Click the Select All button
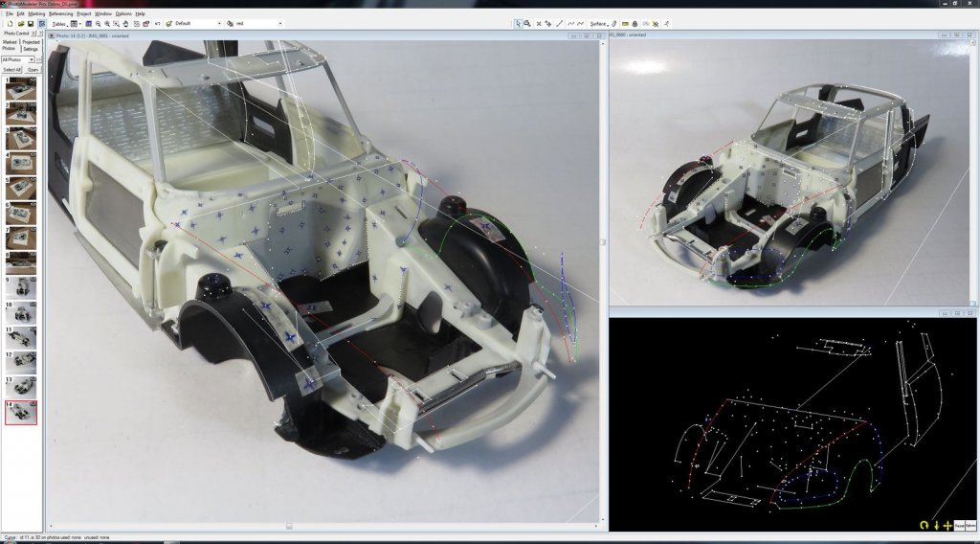The image size is (980, 544). 11,69
